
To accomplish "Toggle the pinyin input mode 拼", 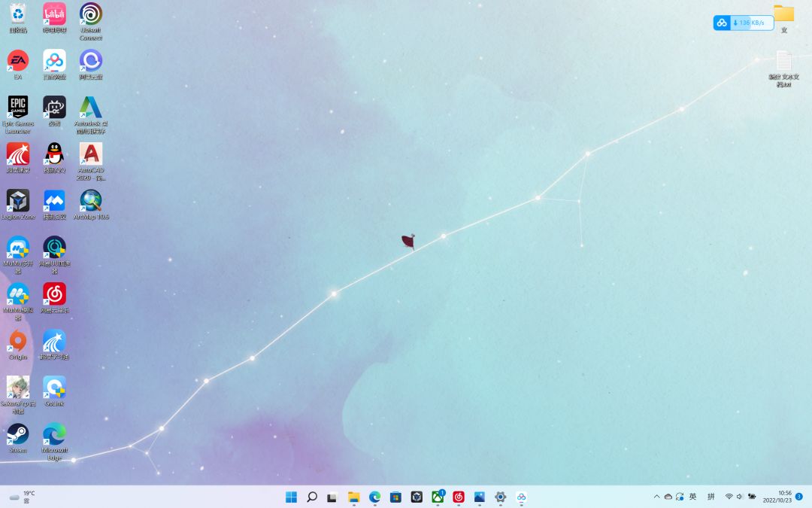I will (x=711, y=497).
